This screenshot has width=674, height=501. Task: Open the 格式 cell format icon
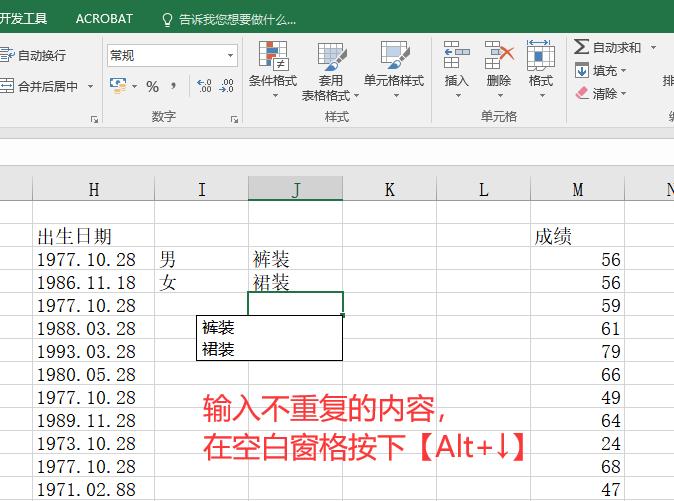point(540,58)
